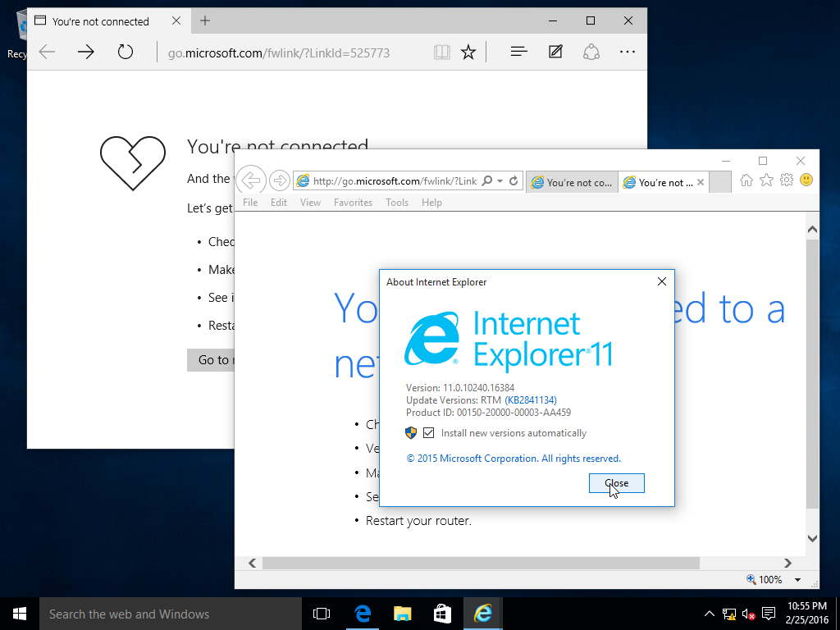The height and width of the screenshot is (630, 840).
Task: Open the network status tray icon
Action: coord(729,614)
